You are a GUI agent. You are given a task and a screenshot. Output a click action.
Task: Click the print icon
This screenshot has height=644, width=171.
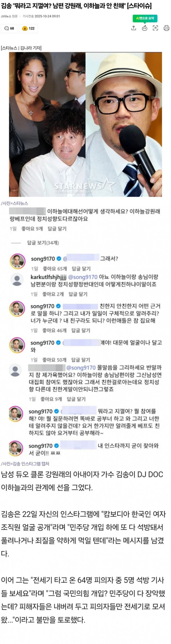166,28
